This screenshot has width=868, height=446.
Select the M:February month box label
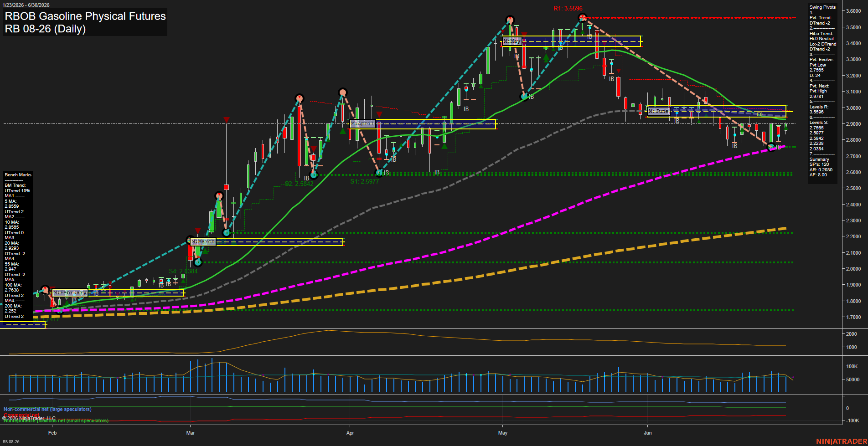70,292
